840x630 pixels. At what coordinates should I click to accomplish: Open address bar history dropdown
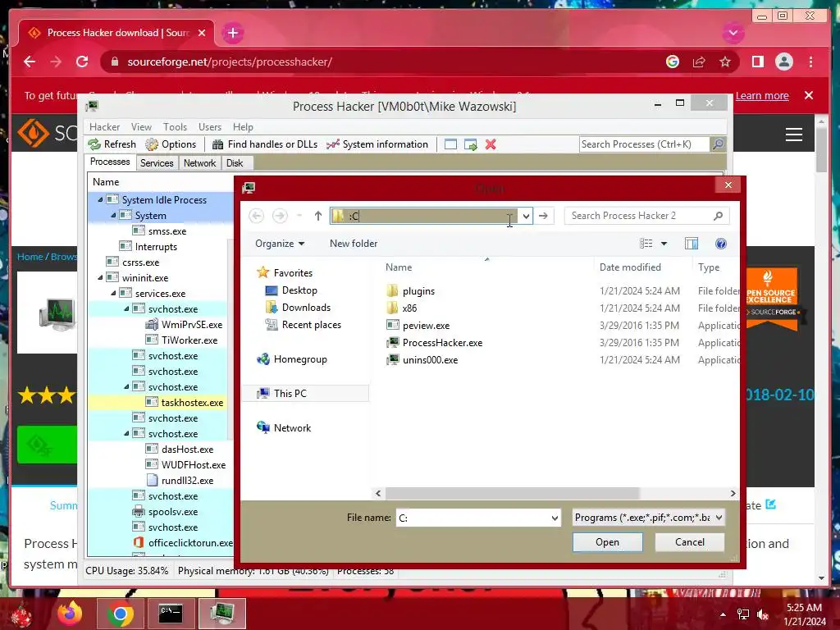pos(526,216)
